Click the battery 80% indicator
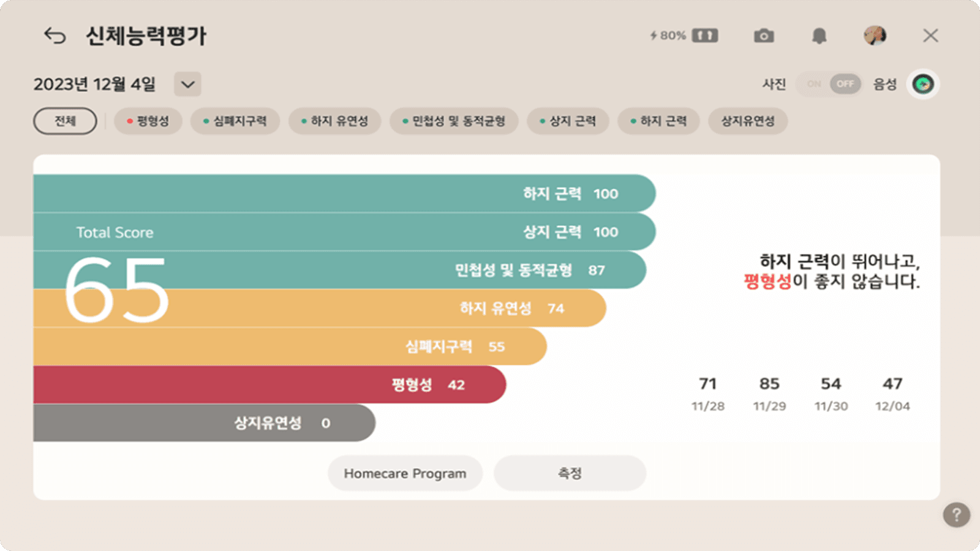Viewport: 980px width, 551px height. click(x=684, y=36)
